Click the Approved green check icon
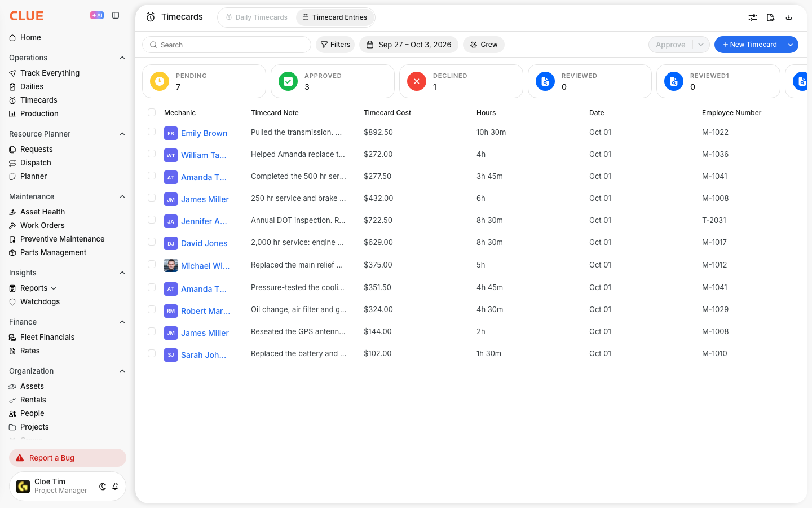This screenshot has height=508, width=812. pos(288,81)
